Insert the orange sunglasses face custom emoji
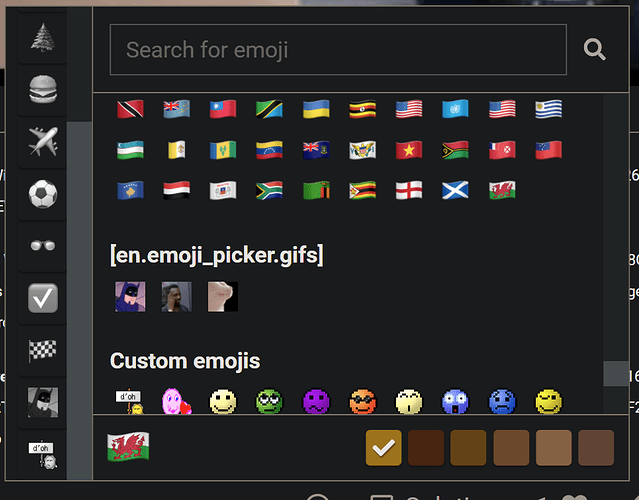Image resolution: width=639 pixels, height=500 pixels. pyautogui.click(x=363, y=401)
